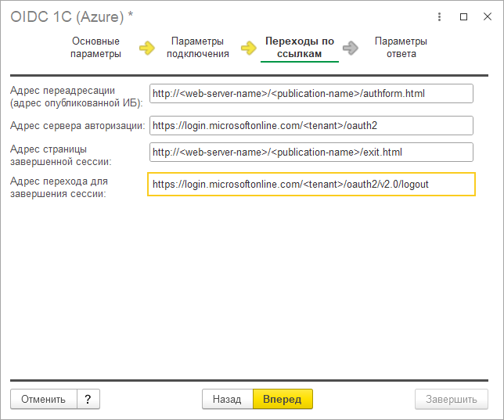Viewport: 504px width, 420px height.
Task: Click the Завершить button
Action: [x=451, y=399]
